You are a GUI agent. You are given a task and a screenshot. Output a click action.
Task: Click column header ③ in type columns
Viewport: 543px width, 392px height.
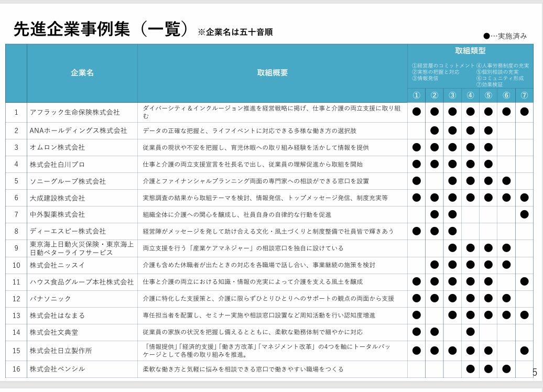click(x=452, y=95)
